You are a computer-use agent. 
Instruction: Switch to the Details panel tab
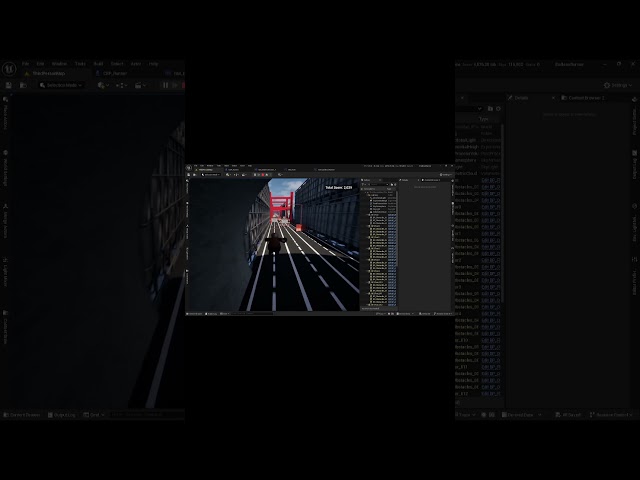[521, 98]
